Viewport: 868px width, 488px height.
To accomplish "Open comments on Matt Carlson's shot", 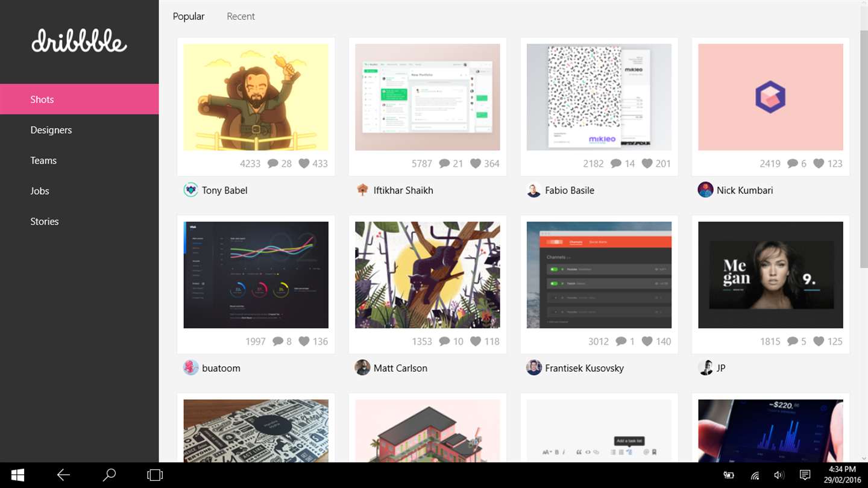I will point(444,341).
